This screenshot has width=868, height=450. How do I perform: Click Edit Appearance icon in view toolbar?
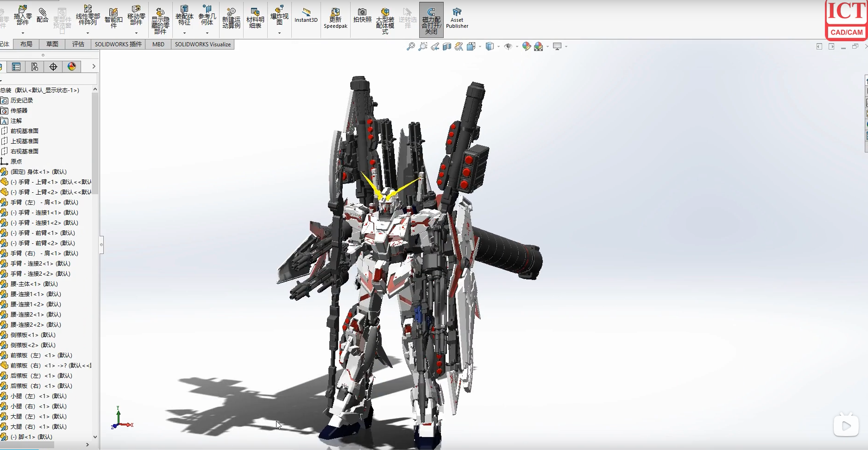[527, 46]
